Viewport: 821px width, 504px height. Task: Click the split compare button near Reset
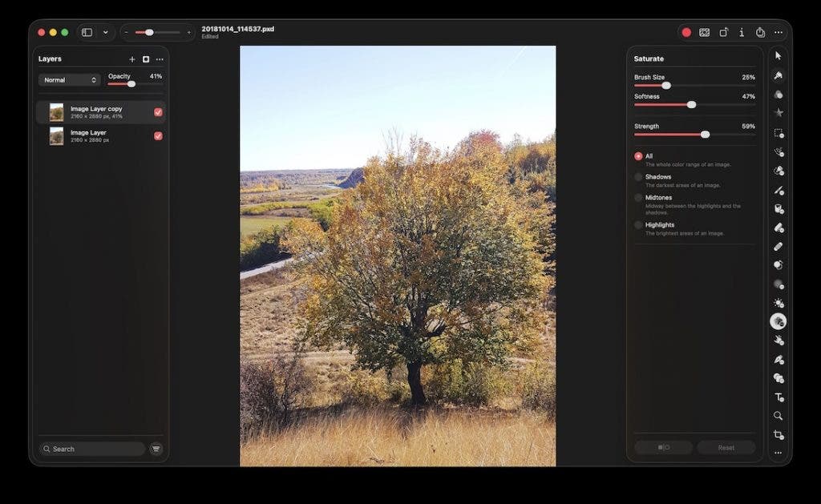[663, 447]
